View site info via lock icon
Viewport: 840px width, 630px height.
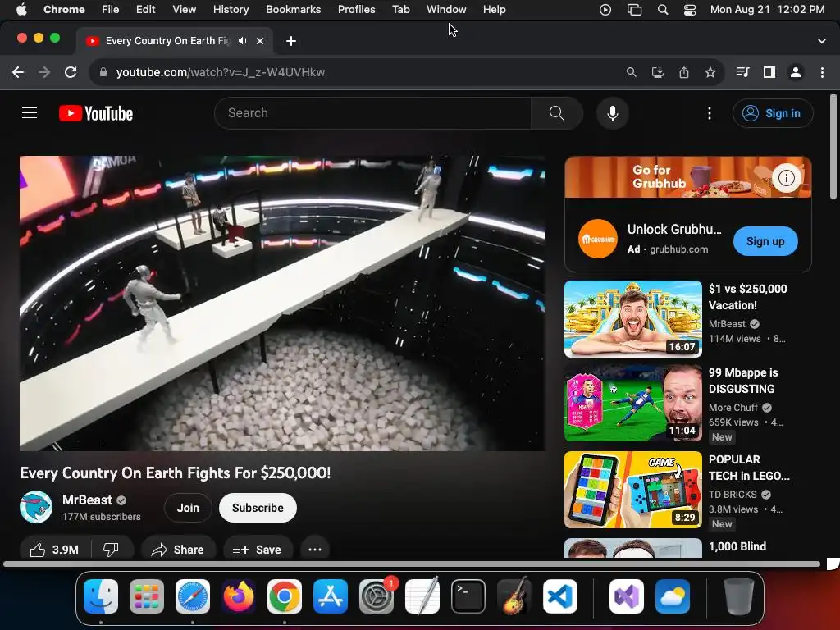point(103,72)
